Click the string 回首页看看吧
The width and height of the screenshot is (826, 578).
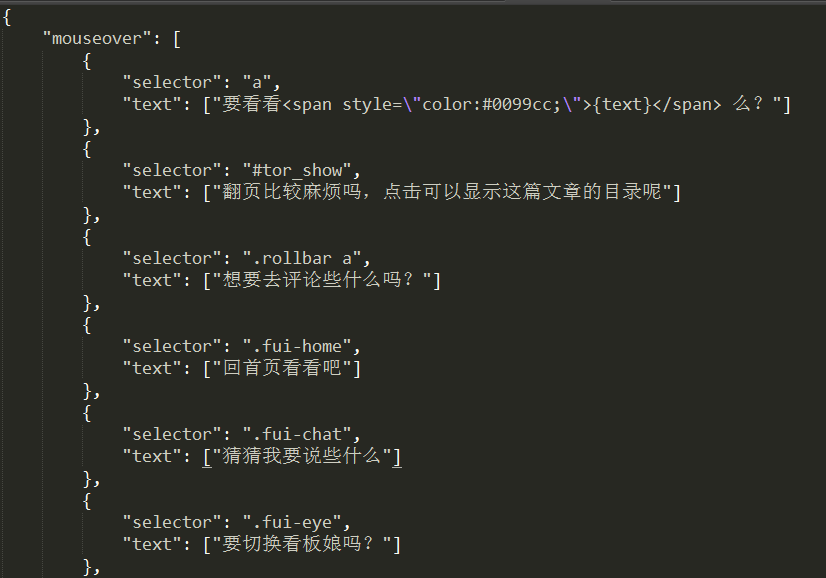click(282, 368)
